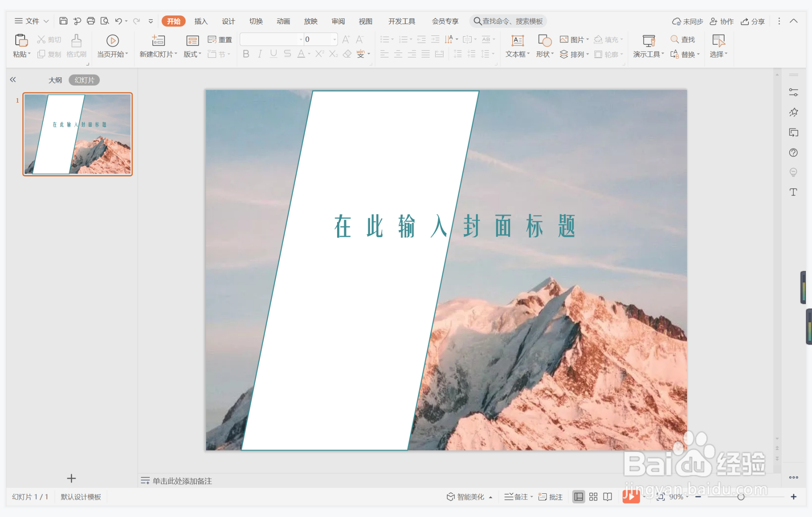Select slide 1 thumbnail
Image resolution: width=812 pixels, height=517 pixels.
77,134
